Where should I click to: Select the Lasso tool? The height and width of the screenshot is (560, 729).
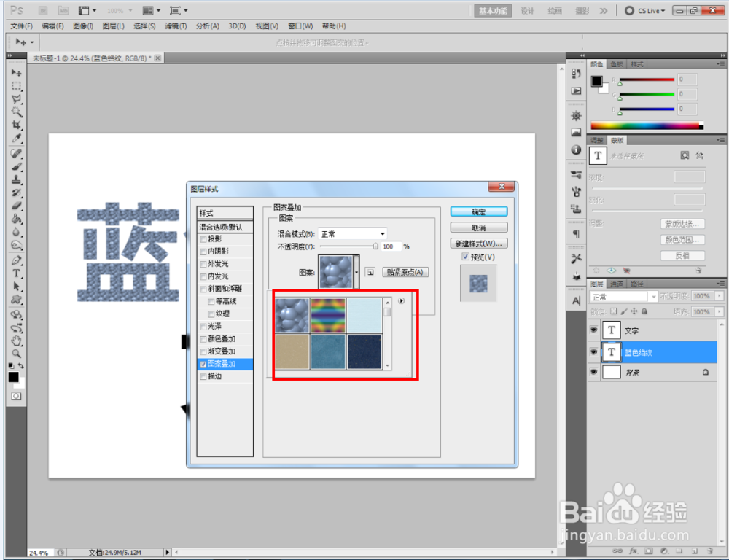[16, 99]
